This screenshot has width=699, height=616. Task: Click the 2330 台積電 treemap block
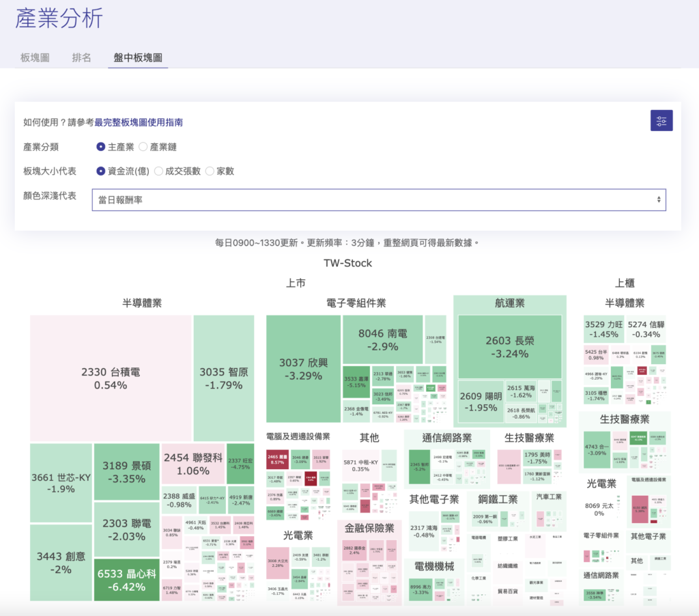(111, 378)
